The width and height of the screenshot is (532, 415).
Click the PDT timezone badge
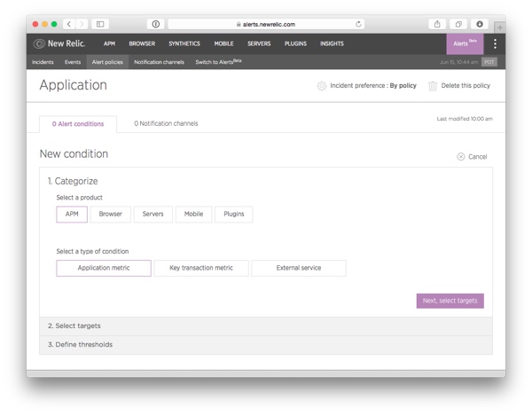pos(489,62)
